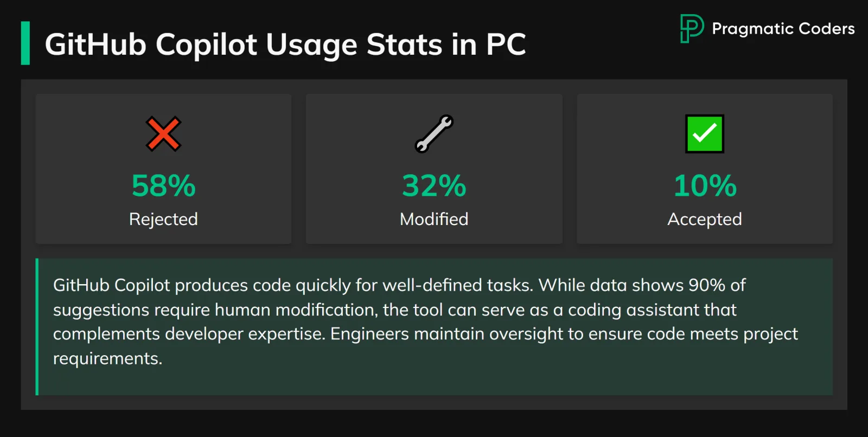This screenshot has width=868, height=437.
Task: Select the Accepted label
Action: pyautogui.click(x=704, y=219)
